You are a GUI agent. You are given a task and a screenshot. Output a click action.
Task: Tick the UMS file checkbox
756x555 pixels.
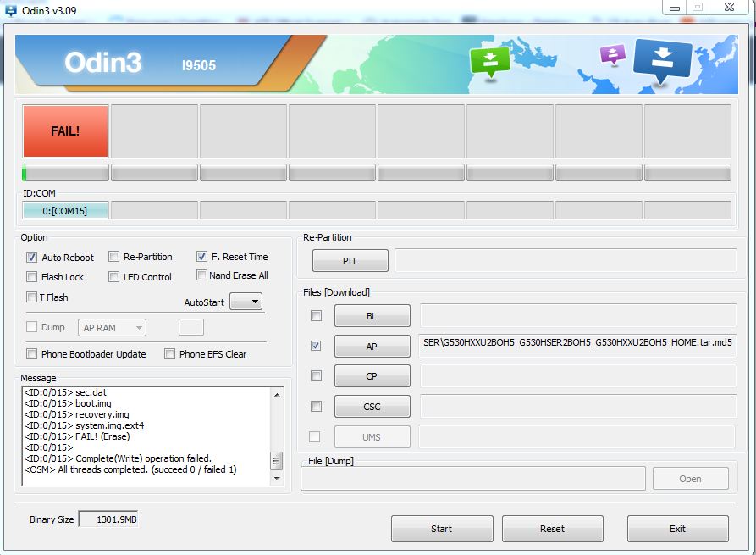click(x=314, y=436)
